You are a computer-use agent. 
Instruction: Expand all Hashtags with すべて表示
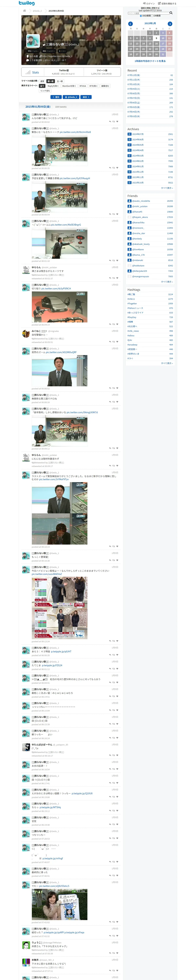[x=167, y=363]
